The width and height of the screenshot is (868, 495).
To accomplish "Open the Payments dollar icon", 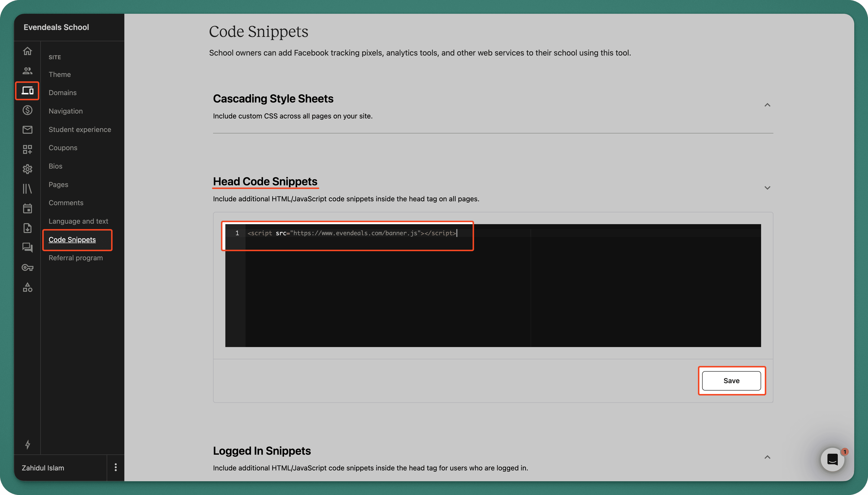I will 27,110.
